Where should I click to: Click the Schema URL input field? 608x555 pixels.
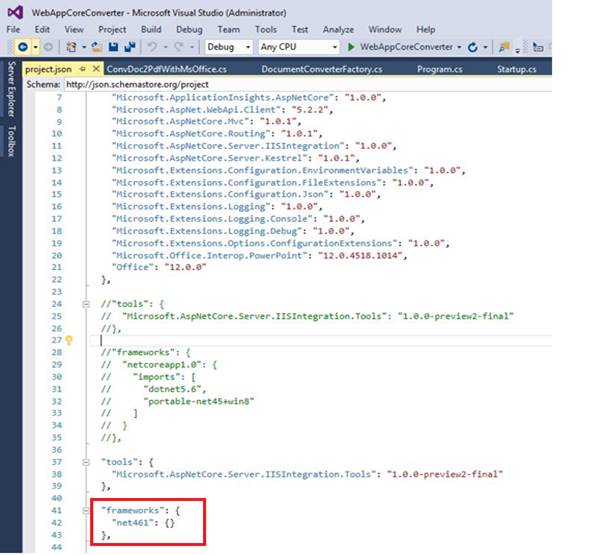pyautogui.click(x=308, y=85)
